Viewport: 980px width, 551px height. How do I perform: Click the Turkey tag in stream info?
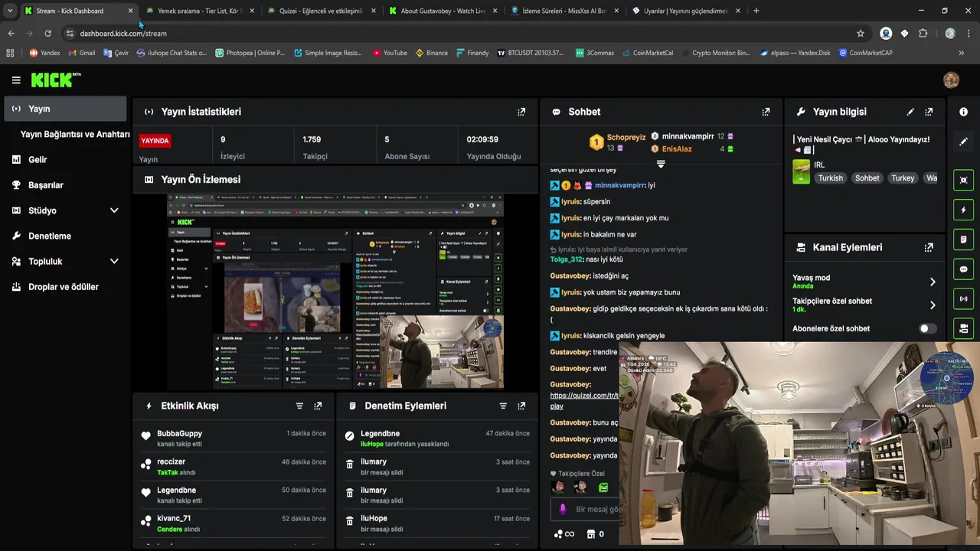pos(903,178)
